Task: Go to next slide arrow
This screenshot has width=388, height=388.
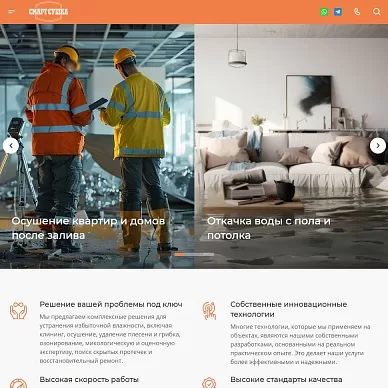Action: [x=378, y=146]
